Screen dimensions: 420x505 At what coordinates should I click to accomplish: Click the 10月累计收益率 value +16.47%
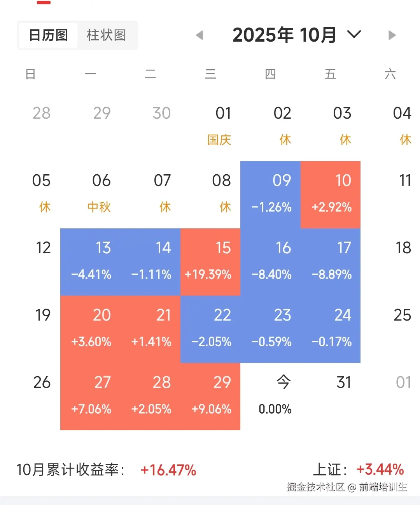point(168,470)
